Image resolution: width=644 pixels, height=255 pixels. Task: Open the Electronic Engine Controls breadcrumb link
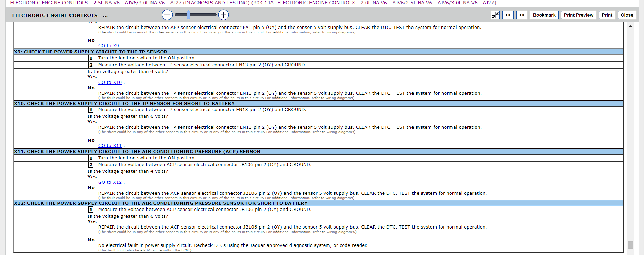click(253, 3)
